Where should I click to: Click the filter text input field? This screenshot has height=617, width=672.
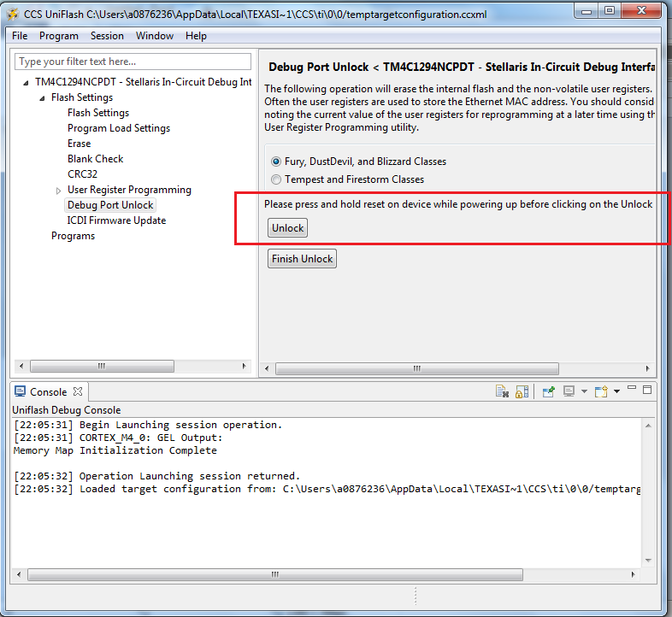[x=133, y=62]
